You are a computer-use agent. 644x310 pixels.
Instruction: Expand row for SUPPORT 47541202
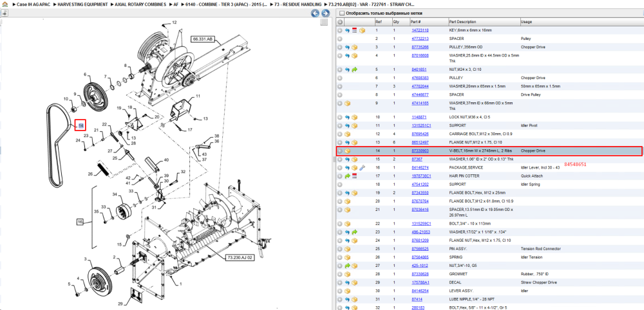[340, 185]
